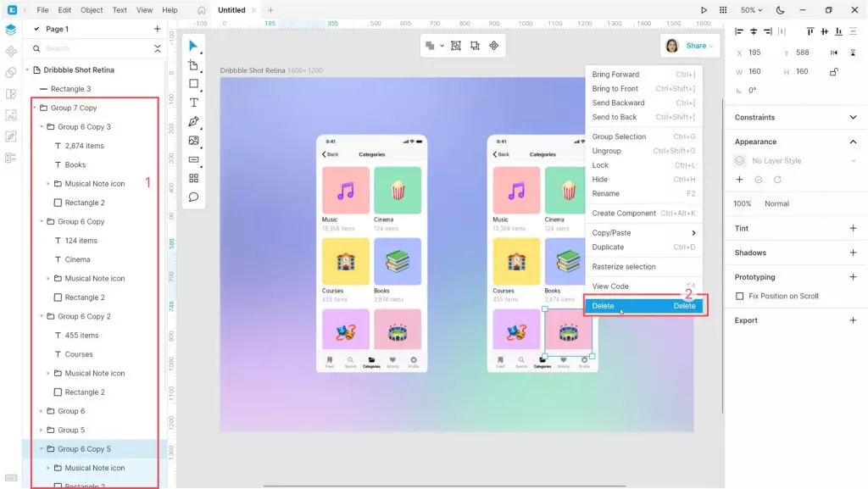868x489 pixels.
Task: Collapse all layers icon next to search
Action: coord(157,48)
